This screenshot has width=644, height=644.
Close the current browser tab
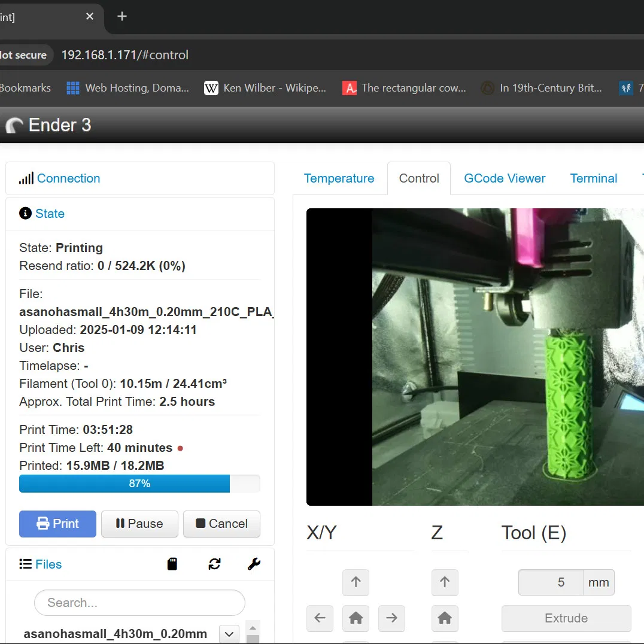[x=90, y=16]
